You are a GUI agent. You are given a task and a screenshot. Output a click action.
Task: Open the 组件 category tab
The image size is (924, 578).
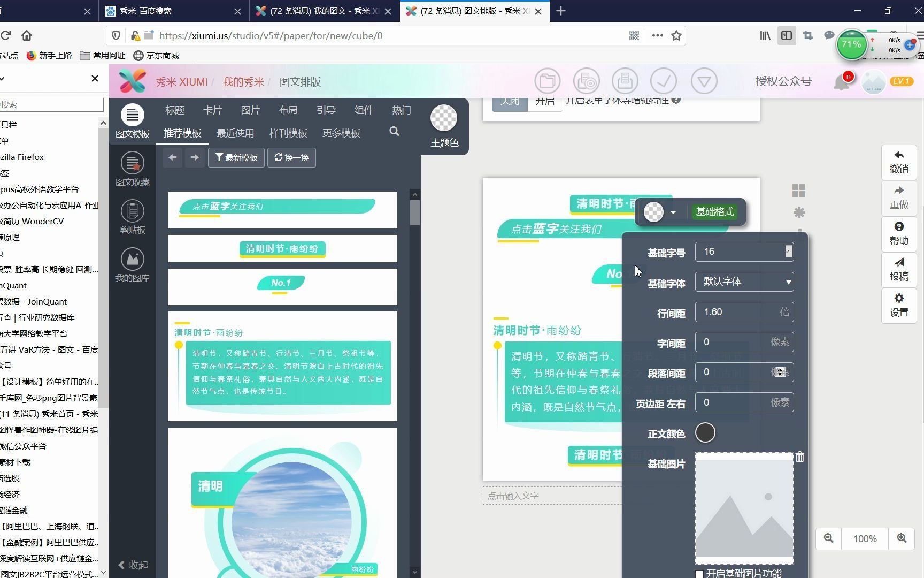(364, 110)
